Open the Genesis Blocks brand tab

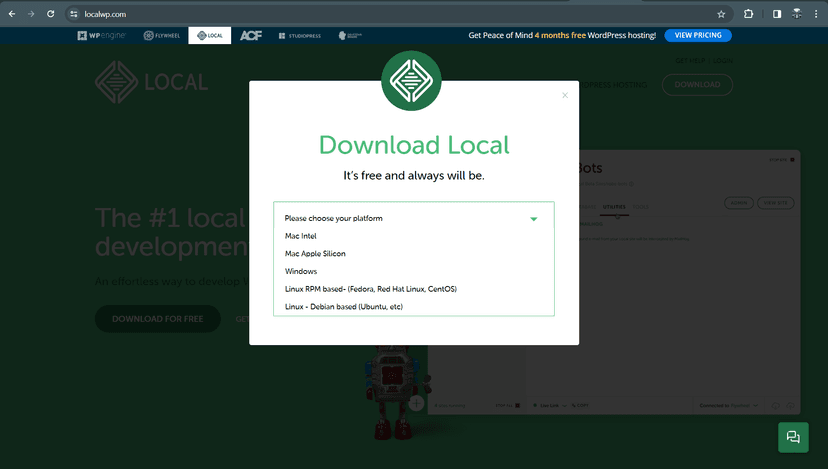pos(350,35)
